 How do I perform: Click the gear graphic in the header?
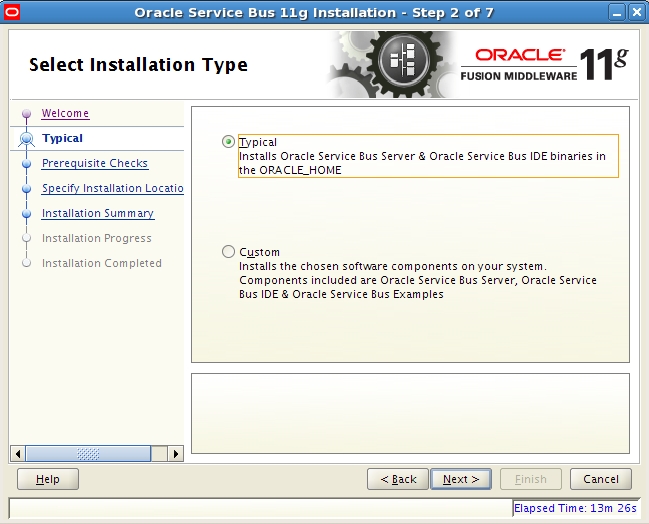click(393, 65)
